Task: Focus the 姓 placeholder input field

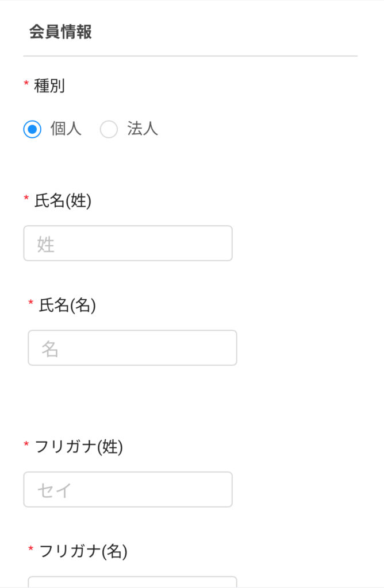Action: [x=128, y=243]
